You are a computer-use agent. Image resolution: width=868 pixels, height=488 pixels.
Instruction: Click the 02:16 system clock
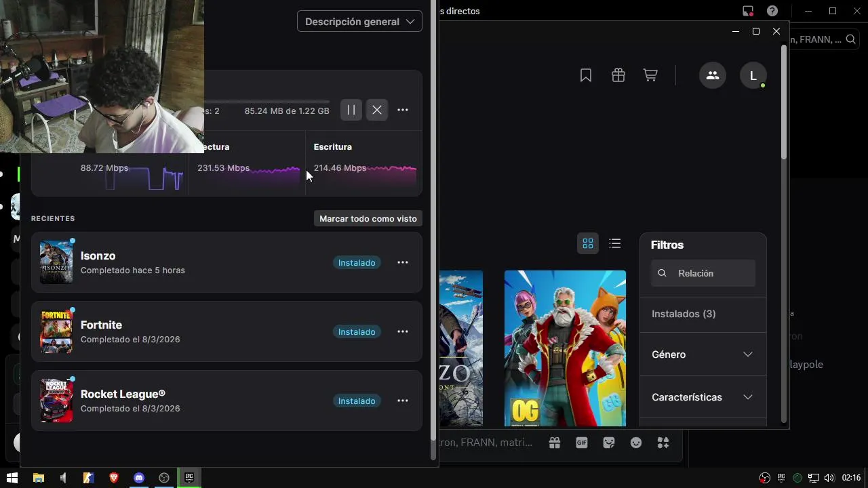851,478
